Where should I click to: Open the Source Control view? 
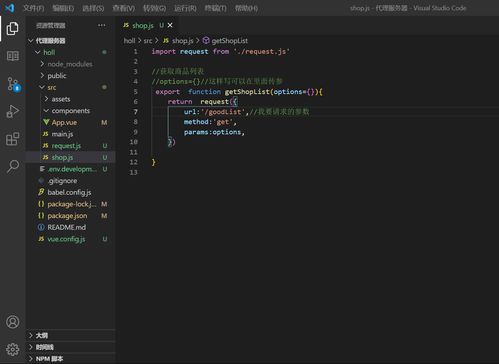(13, 84)
